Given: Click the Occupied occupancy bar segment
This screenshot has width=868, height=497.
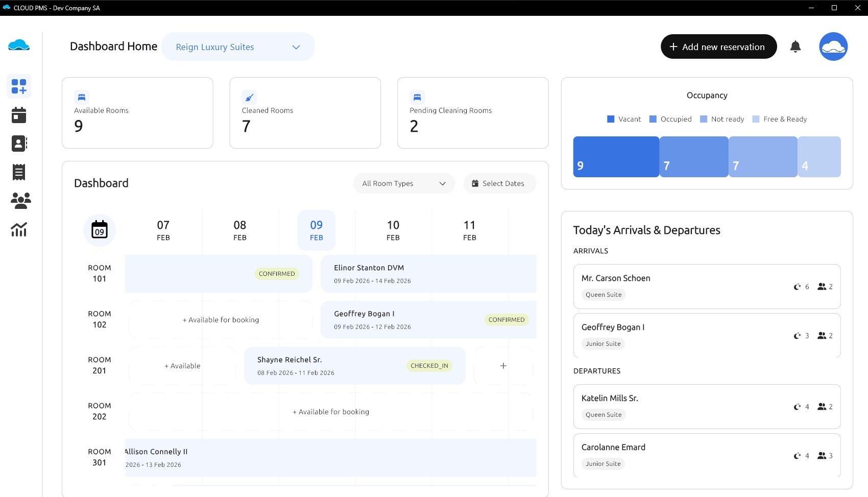Looking at the screenshot, I should point(694,157).
